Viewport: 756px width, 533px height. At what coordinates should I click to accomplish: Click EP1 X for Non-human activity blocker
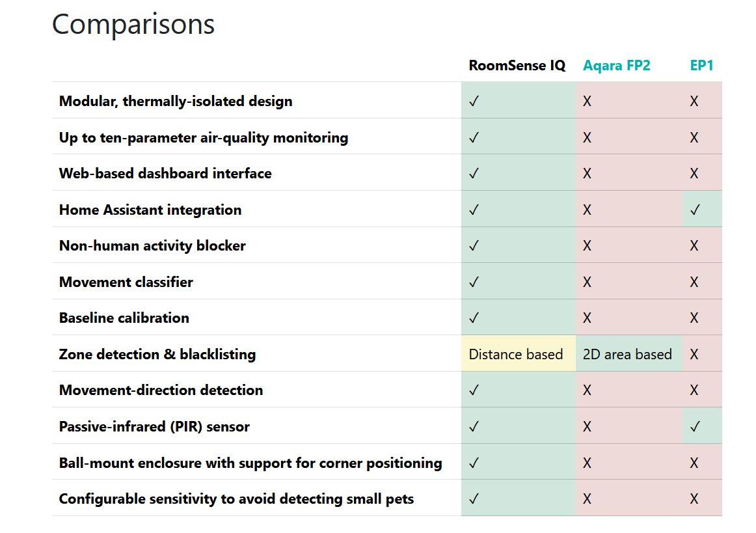(694, 245)
